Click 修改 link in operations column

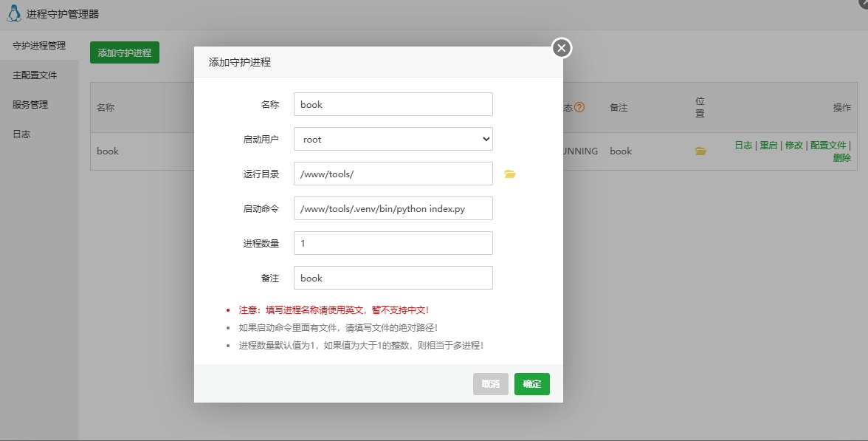794,146
